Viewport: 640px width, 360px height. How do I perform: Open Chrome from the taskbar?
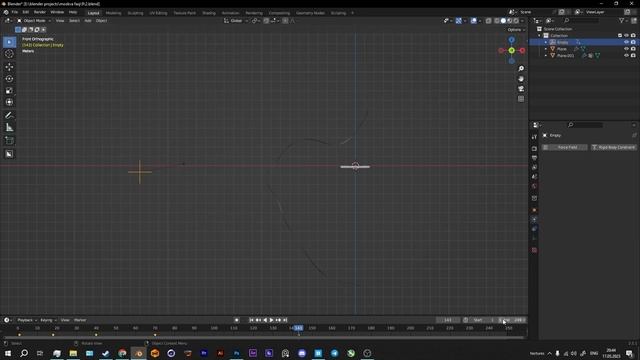tap(122, 353)
